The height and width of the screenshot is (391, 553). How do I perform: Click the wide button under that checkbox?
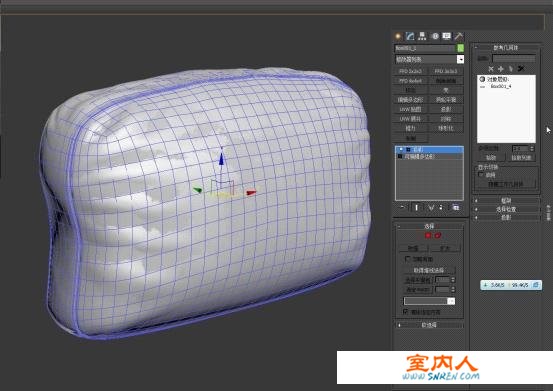click(x=429, y=270)
